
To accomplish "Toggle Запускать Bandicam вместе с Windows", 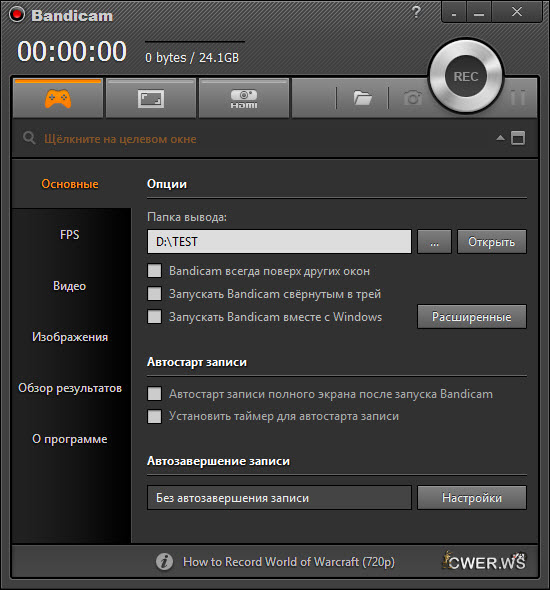I will [x=154, y=316].
